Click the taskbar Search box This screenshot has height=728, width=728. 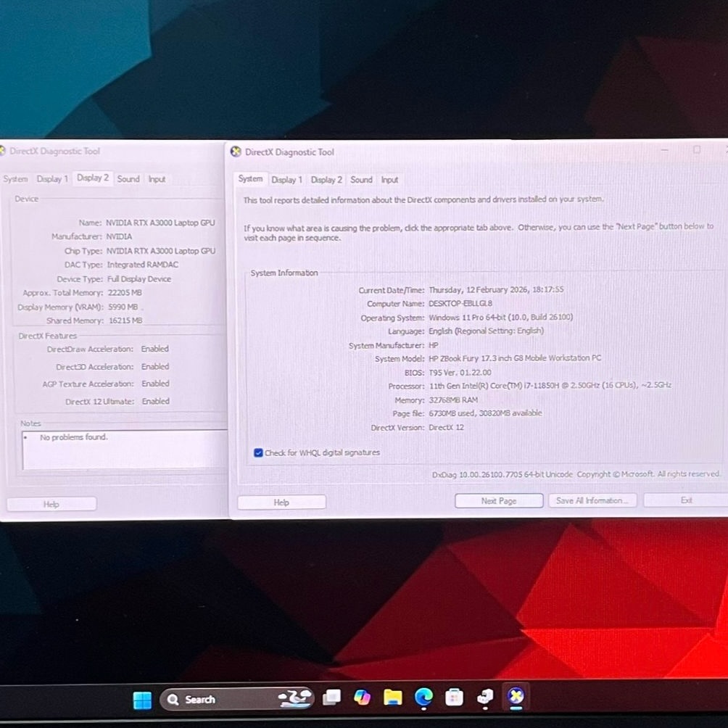click(236, 699)
